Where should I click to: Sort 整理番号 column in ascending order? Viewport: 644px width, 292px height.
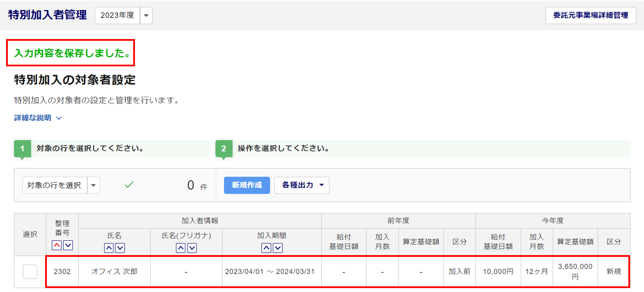coord(57,246)
